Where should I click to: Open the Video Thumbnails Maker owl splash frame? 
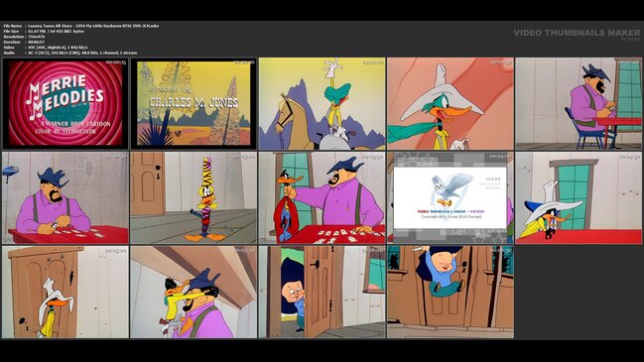451,197
